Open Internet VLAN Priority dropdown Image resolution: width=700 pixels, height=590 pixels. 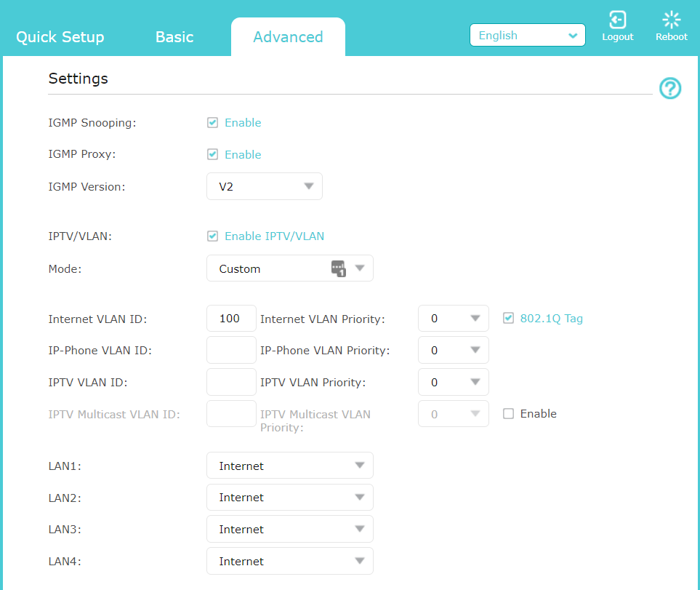click(x=453, y=319)
